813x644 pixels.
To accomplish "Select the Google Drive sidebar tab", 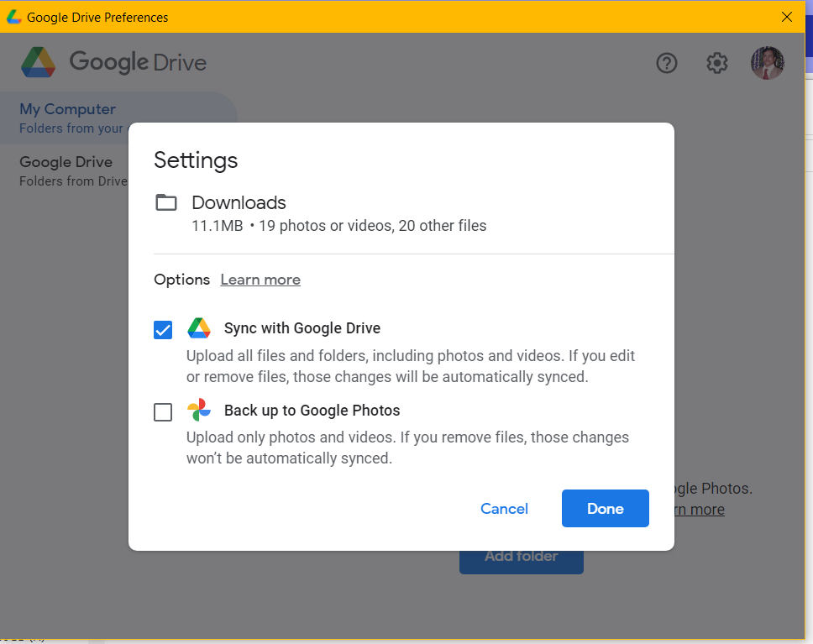I will coord(65,170).
